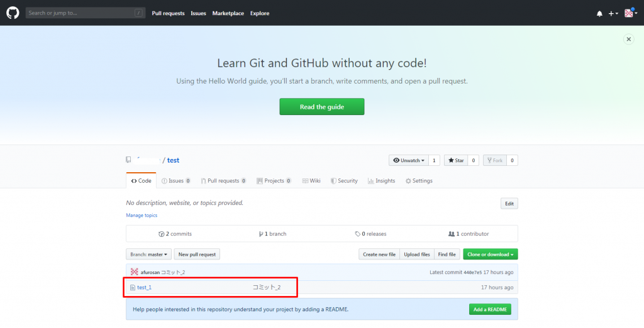The width and height of the screenshot is (644, 328).
Task: Click Create new file
Action: 379,254
